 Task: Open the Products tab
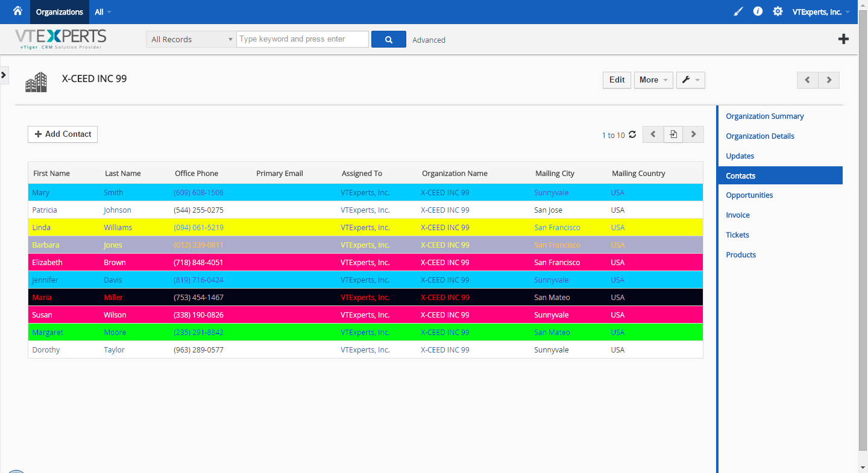point(741,255)
